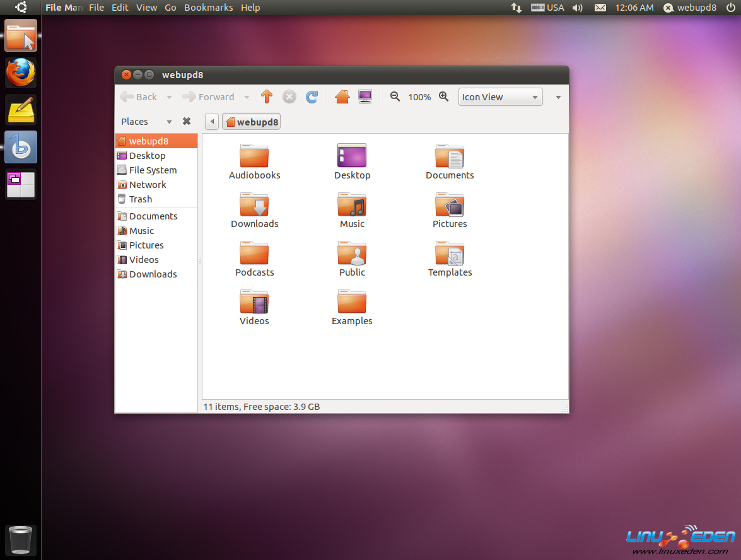Viewport: 741px width, 560px height.
Task: Zoom out with the minus magnifier
Action: click(x=395, y=96)
